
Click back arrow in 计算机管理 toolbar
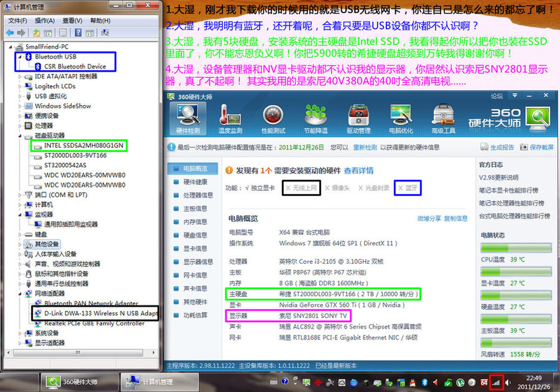coord(10,33)
